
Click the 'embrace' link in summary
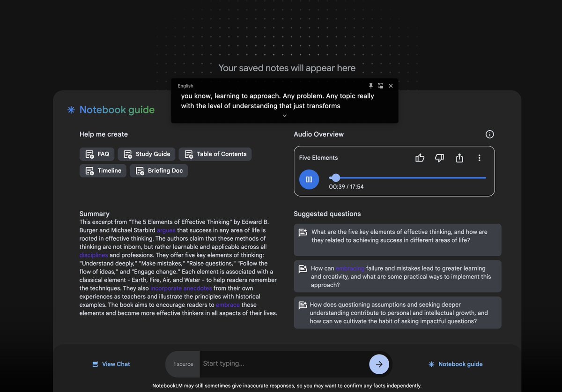tap(228, 305)
